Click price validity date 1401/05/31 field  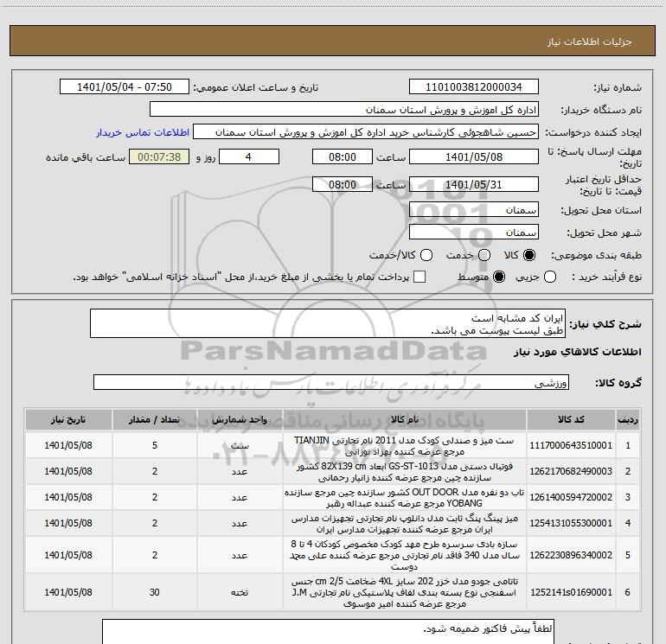(x=474, y=185)
